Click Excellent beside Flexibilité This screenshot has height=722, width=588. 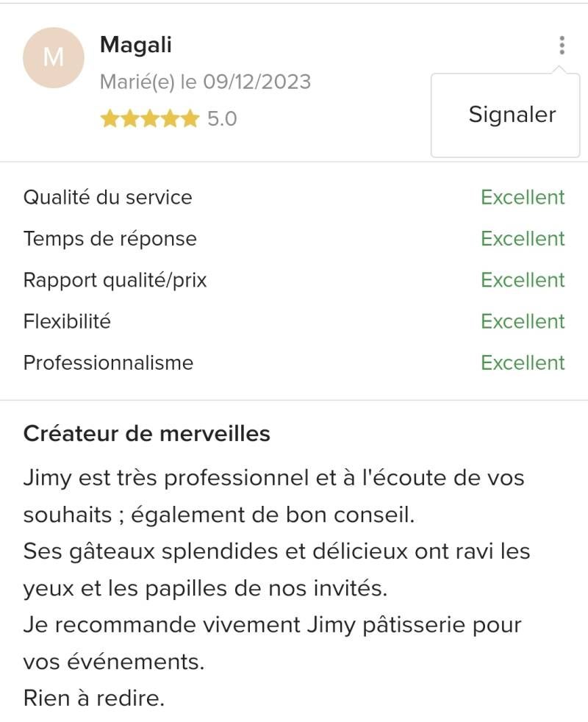523,321
